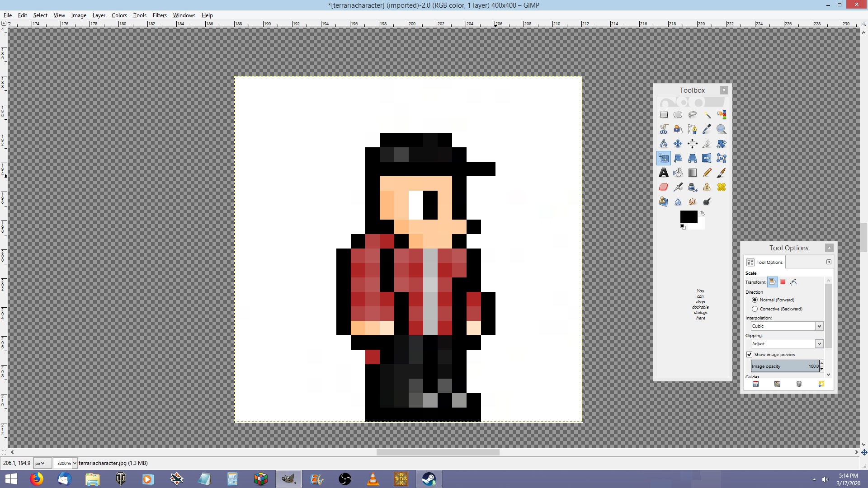Select the Dodge/Burn tool
This screenshot has height=488, width=868.
pyautogui.click(x=707, y=202)
